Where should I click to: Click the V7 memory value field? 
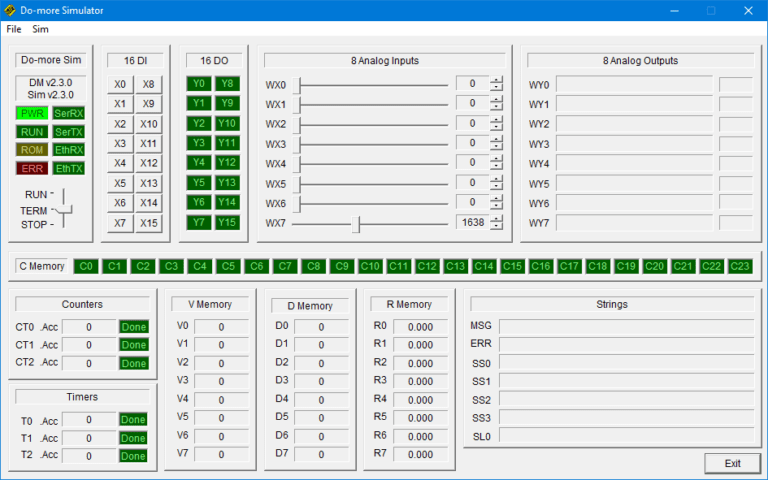click(x=221, y=455)
